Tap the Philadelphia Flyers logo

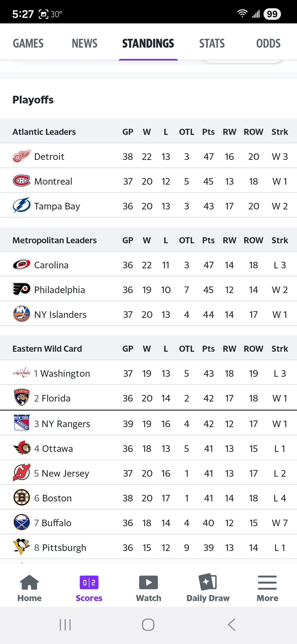[x=21, y=289]
